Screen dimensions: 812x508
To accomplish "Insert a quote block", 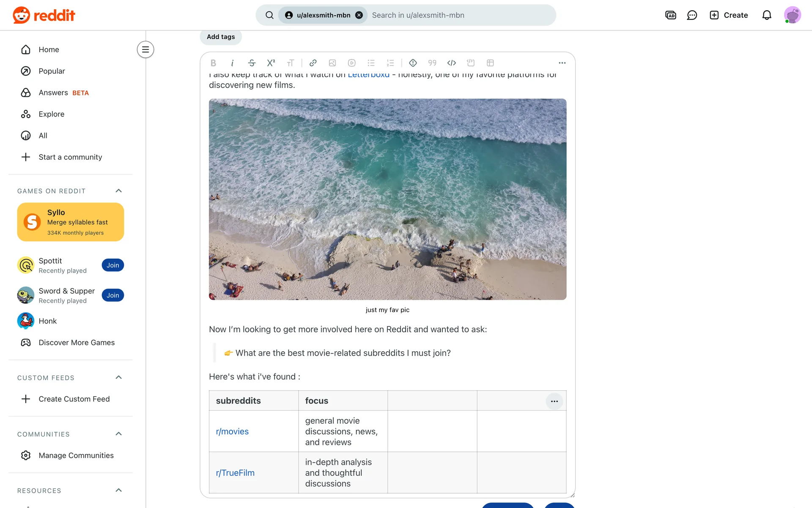I will click(432, 63).
